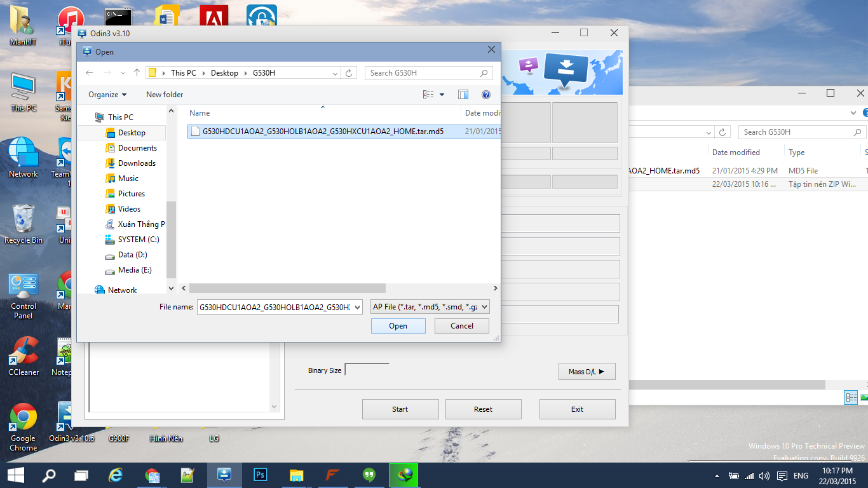The height and width of the screenshot is (488, 868).
Task: Select Downloads in navigation tree
Action: coord(137,163)
